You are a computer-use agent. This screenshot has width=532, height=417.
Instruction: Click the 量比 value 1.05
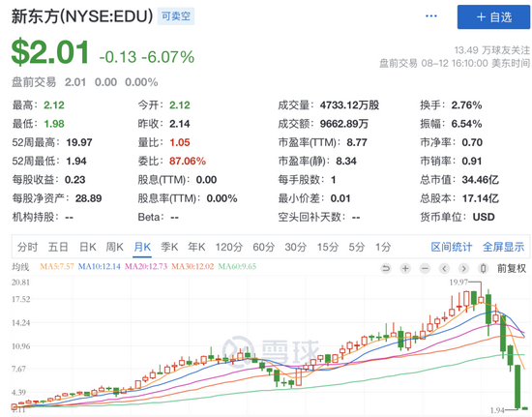180,142
